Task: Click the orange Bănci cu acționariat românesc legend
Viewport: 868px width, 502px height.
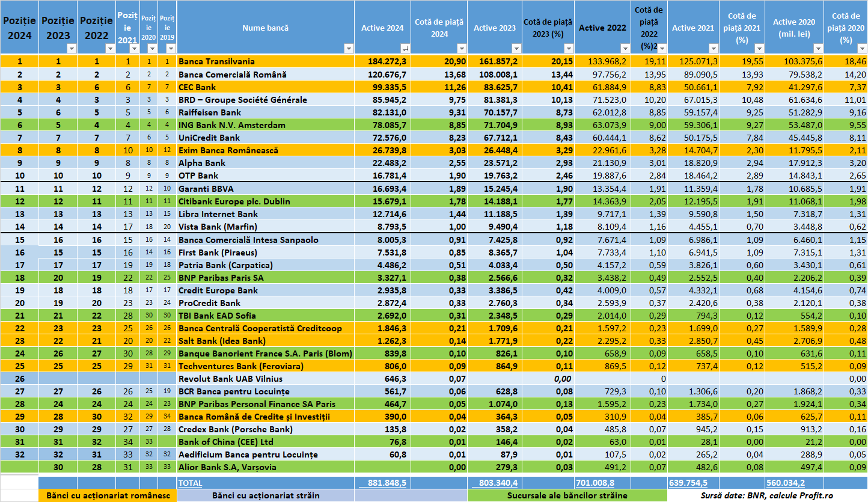Action: pyautogui.click(x=108, y=495)
